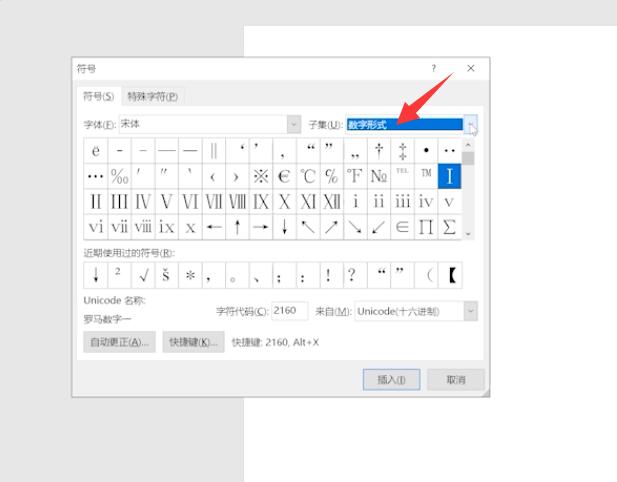
Task: Select lowercase Roman numeral ⅲ symbol
Action: pos(402,201)
